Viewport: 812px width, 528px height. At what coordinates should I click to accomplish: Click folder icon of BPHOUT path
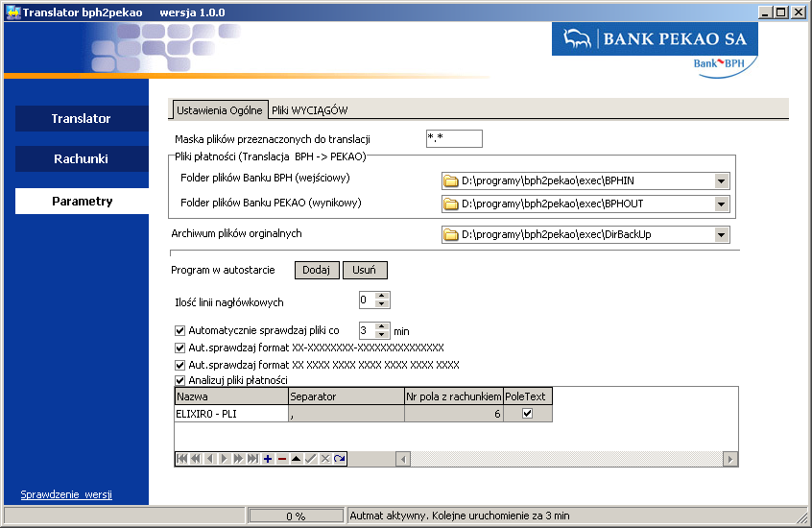(x=451, y=204)
